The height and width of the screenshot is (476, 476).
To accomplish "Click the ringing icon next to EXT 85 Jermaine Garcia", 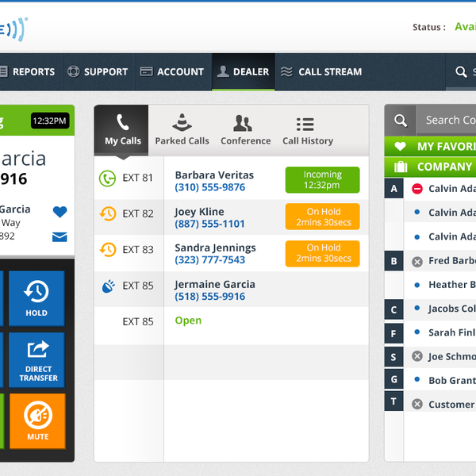I will 109,286.
